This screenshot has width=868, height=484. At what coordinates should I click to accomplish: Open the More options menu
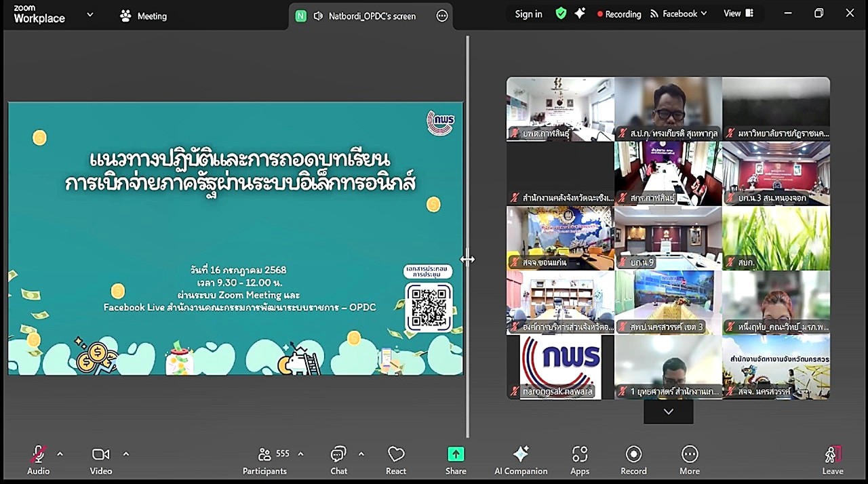[690, 460]
